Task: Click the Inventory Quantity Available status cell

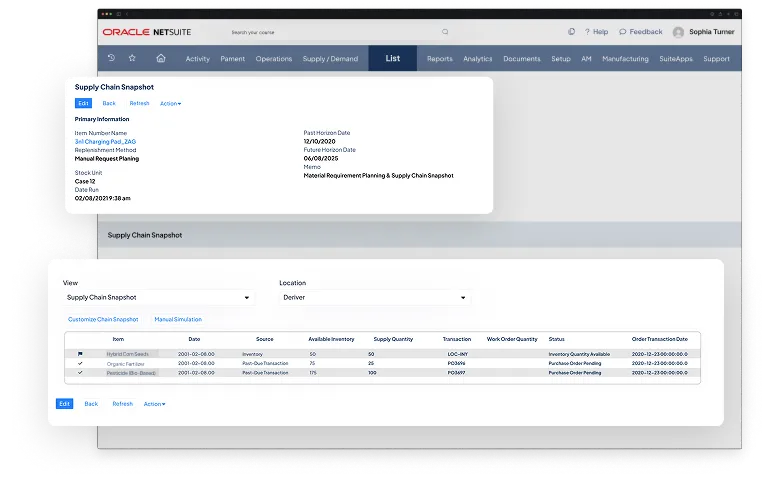Action: point(579,354)
